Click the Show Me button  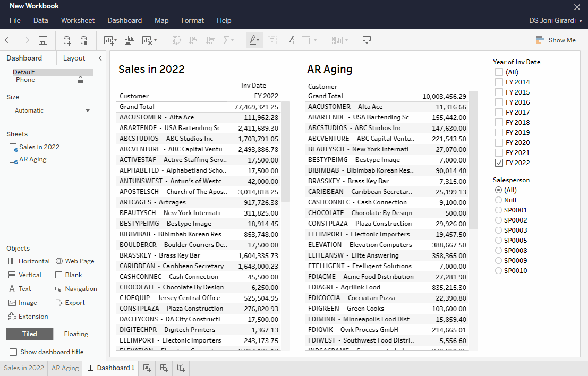point(556,40)
